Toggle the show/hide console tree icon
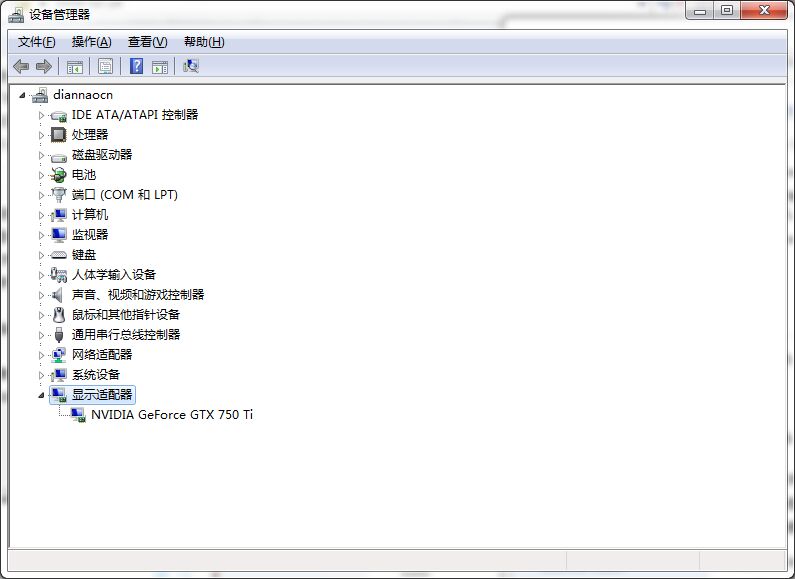Viewport: 795px width, 579px height. [x=74, y=66]
